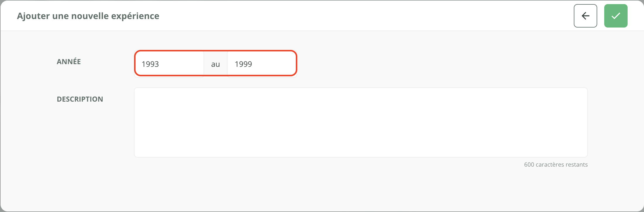Click the end year field showing 1999
Image resolution: width=644 pixels, height=212 pixels.
click(x=261, y=64)
